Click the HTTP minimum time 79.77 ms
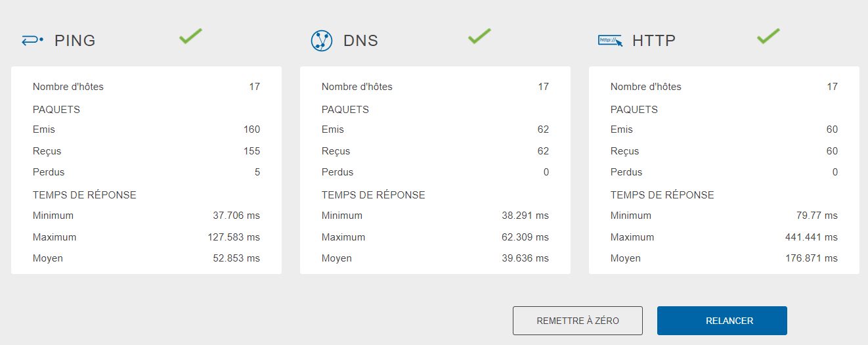Image resolution: width=868 pixels, height=345 pixels. 817,216
